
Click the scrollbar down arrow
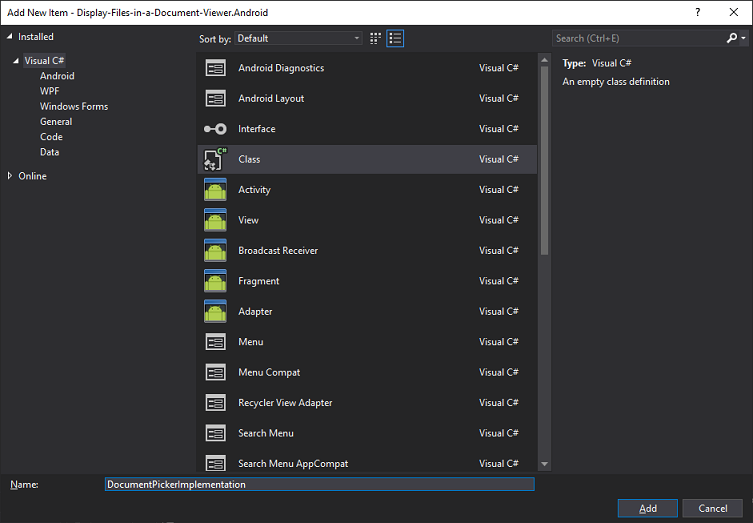(544, 464)
